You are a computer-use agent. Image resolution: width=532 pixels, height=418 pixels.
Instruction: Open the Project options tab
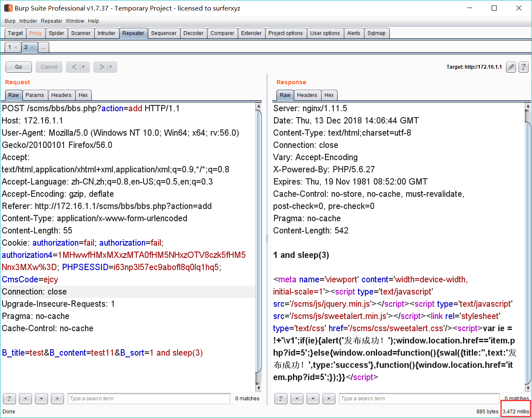(x=286, y=33)
